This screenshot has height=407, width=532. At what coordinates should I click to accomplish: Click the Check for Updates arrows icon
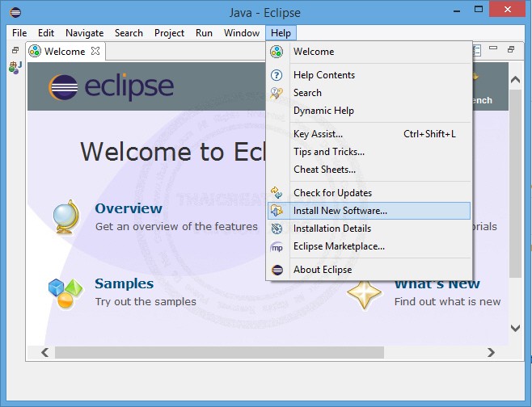point(277,192)
